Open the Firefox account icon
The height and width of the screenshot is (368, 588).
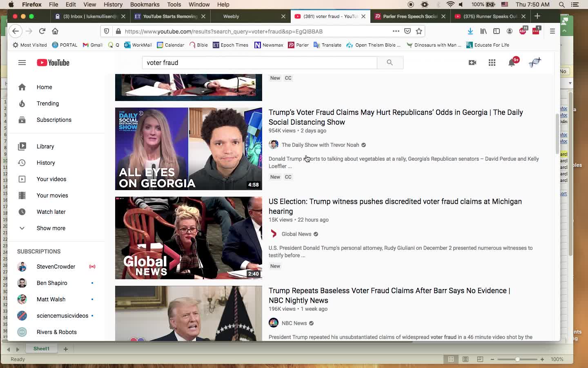tap(510, 31)
